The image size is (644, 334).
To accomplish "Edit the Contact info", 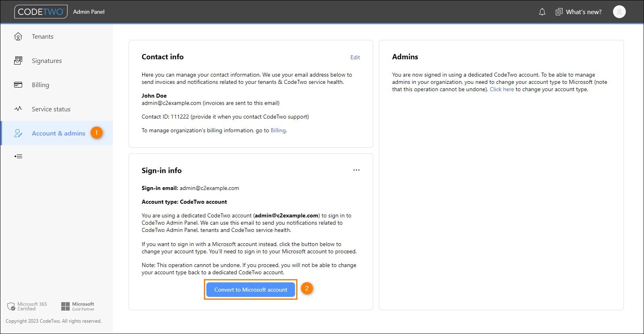I will coord(355,57).
